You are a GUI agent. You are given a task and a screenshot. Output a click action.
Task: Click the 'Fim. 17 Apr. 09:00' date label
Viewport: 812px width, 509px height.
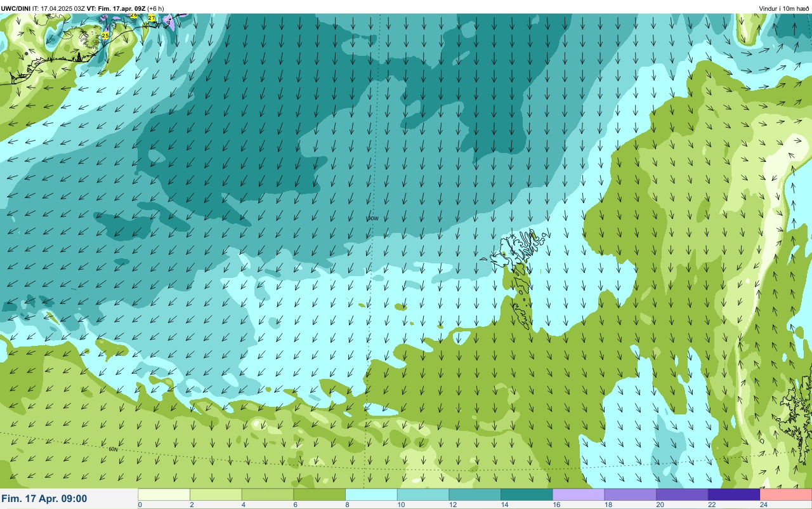point(44,499)
